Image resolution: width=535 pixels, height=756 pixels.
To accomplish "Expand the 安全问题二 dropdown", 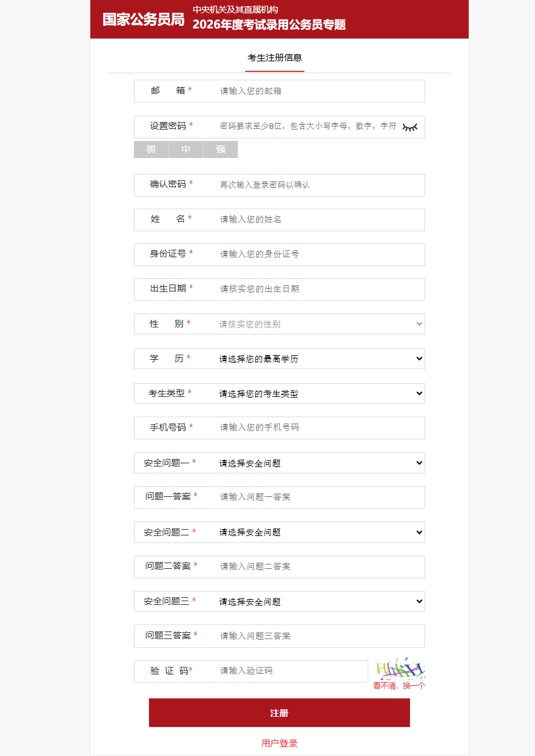I will click(x=319, y=532).
